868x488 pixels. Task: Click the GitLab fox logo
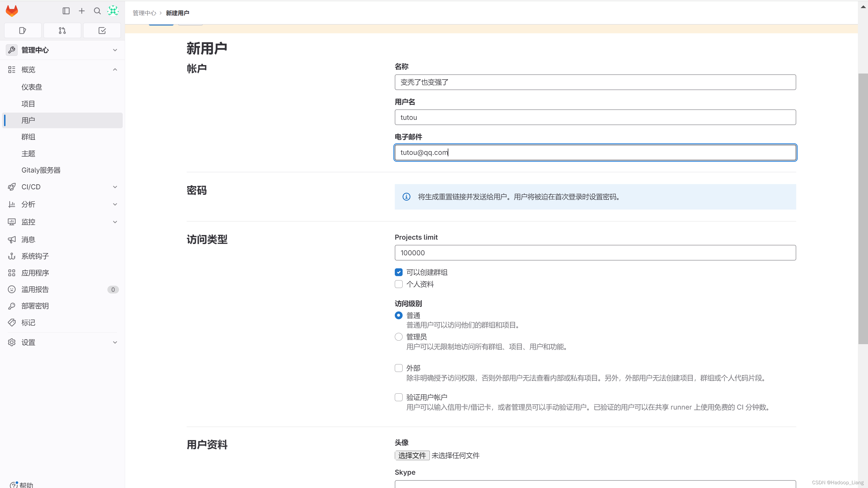(12, 11)
